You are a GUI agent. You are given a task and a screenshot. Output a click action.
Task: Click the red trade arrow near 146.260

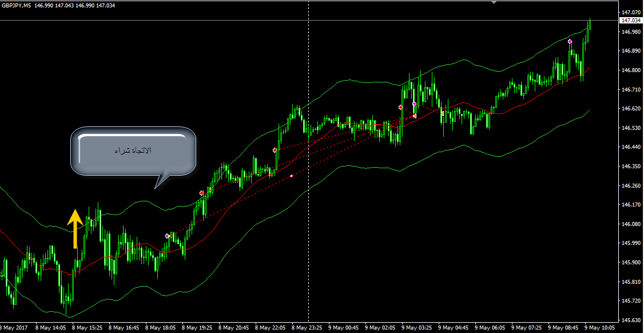pos(201,193)
